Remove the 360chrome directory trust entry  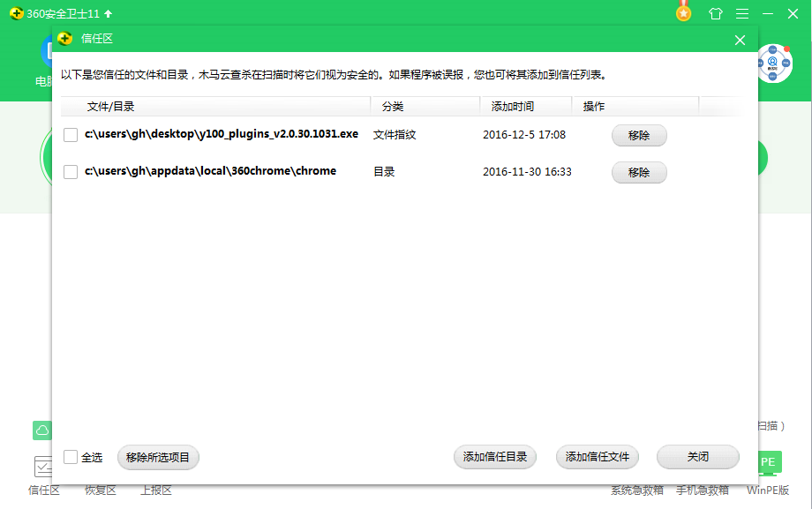click(639, 173)
